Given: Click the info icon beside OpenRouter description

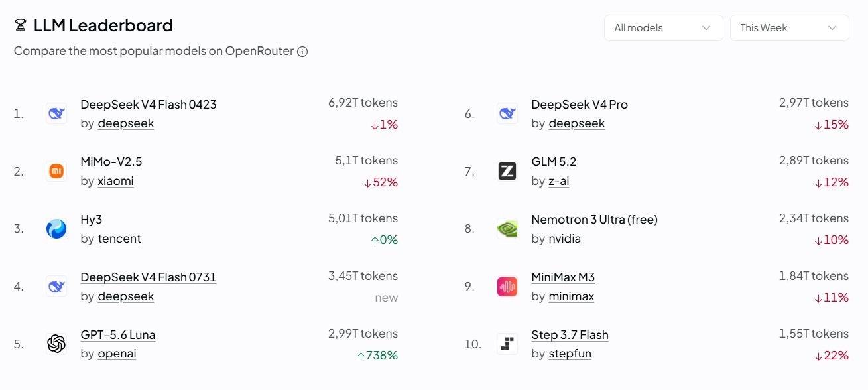Looking at the screenshot, I should pyautogui.click(x=302, y=52).
